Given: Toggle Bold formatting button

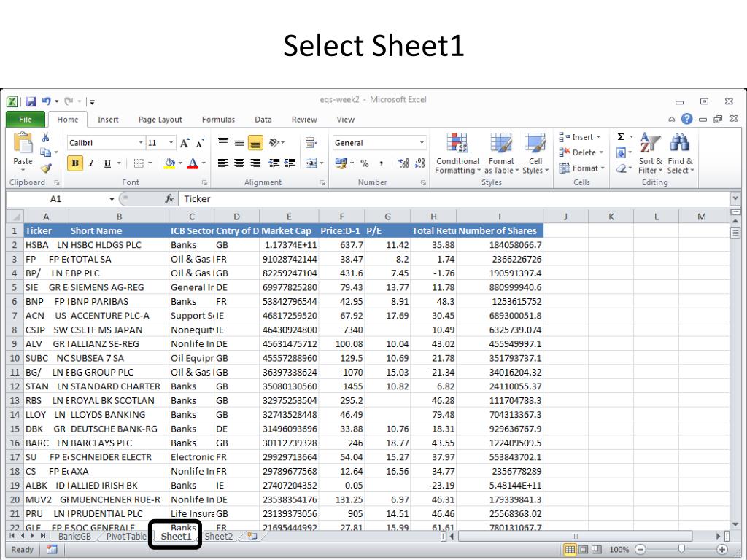Looking at the screenshot, I should click(x=75, y=163).
